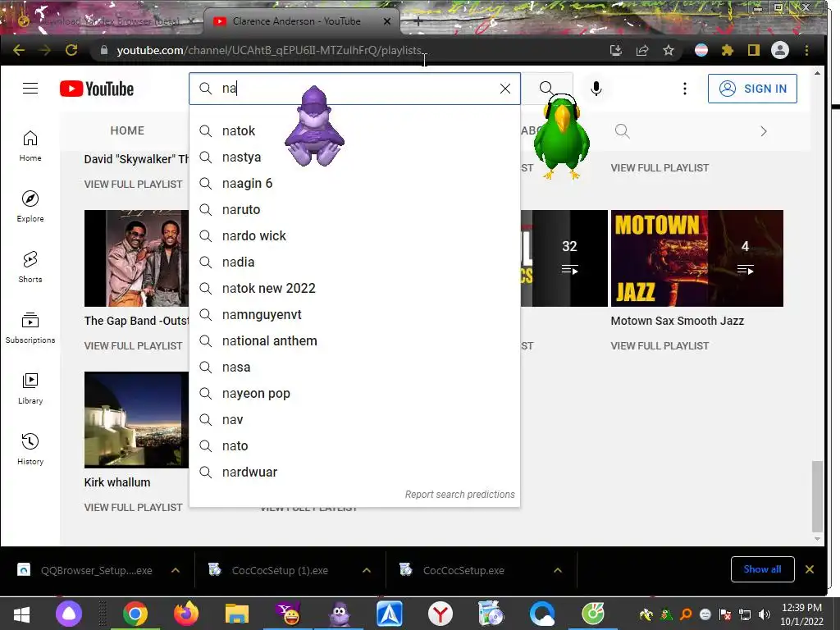Go to the YouTube logo home link
The width and height of the screenshot is (840, 630).
(x=97, y=89)
